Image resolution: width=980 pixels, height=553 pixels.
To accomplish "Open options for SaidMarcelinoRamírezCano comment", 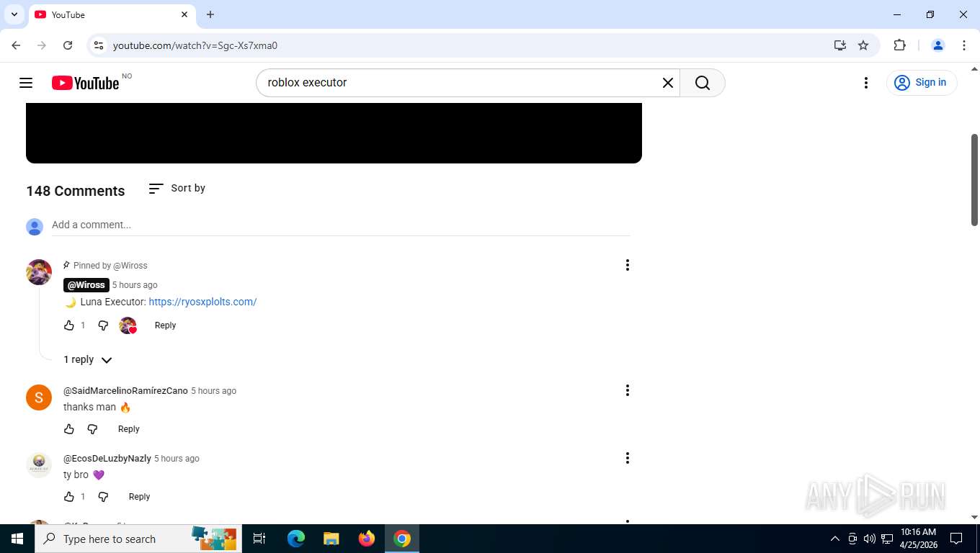I will tap(628, 390).
